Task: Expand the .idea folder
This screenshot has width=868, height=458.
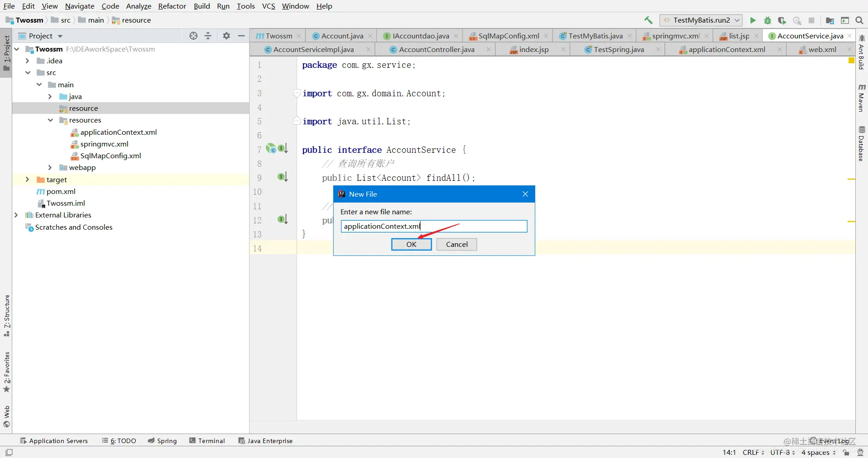Action: (x=28, y=61)
